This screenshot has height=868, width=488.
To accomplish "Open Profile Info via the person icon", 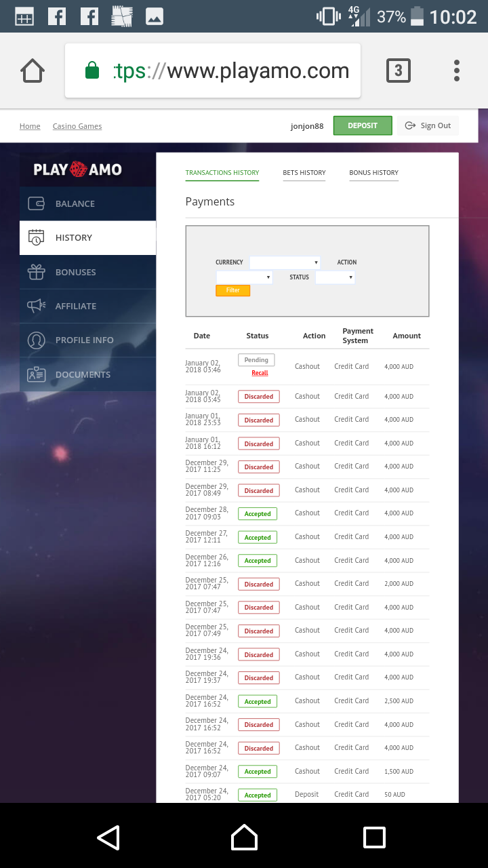I will pos(36,340).
